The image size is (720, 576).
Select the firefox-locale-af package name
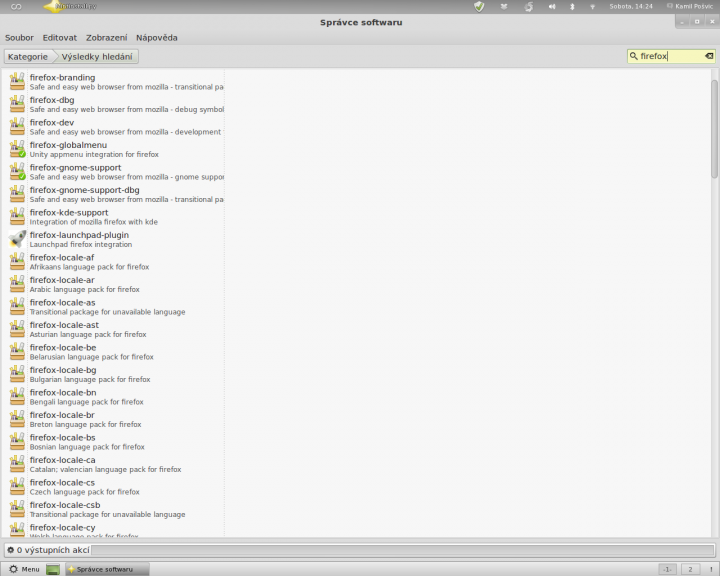(62, 258)
